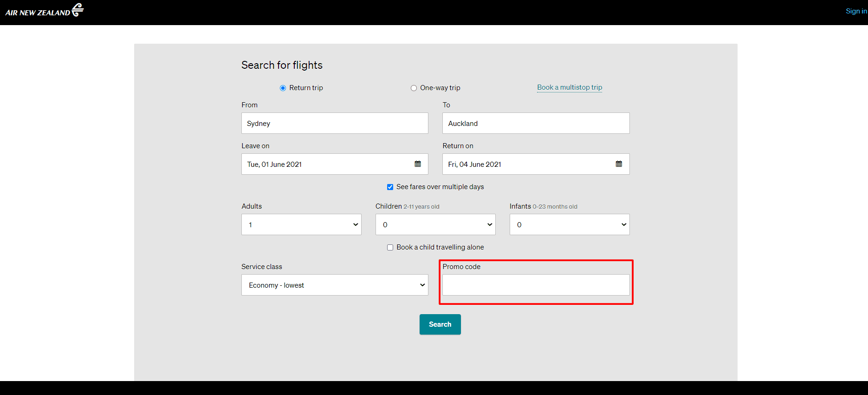Screen dimensions: 868x395
Task: Select the Return trip radio button
Action: coord(283,88)
